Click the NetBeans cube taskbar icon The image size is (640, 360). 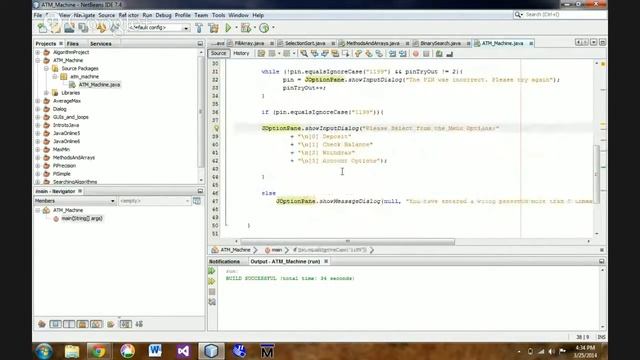tap(211, 351)
